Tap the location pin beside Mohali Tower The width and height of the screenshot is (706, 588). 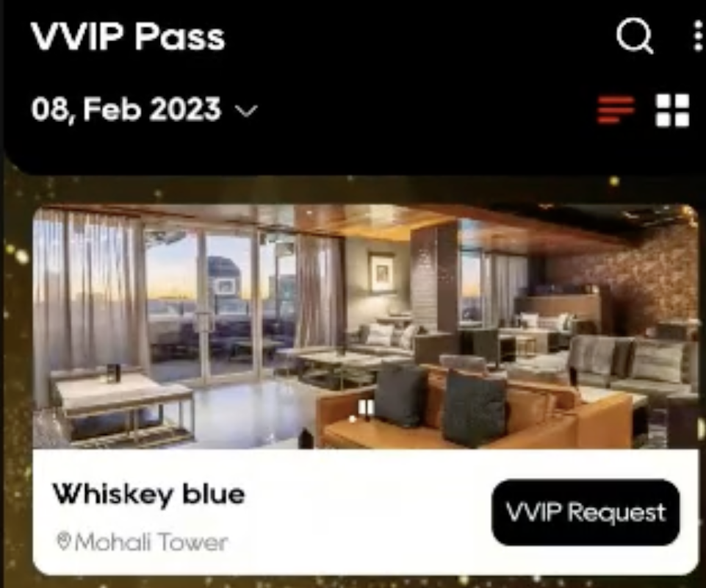click(x=64, y=541)
